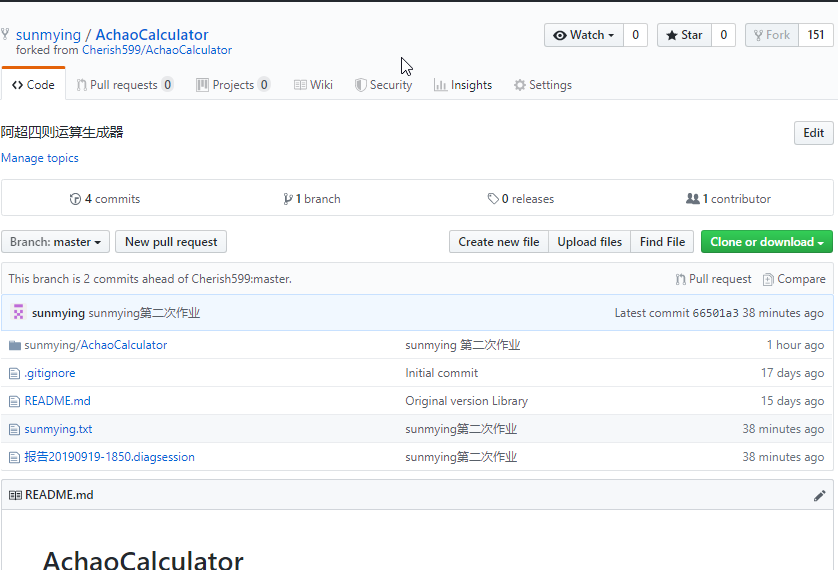Click the Fork button
Viewport: 838px width, 570px height.
[x=772, y=35]
